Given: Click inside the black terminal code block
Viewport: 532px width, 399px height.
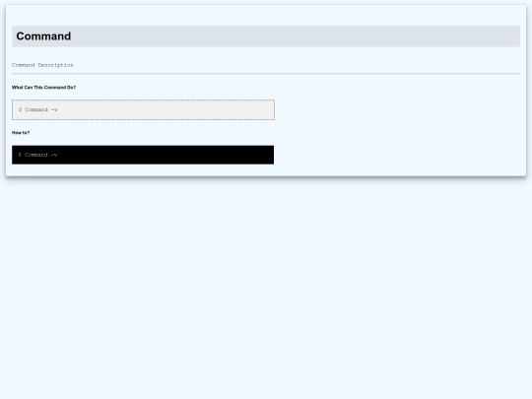Looking at the screenshot, I should [x=143, y=155].
